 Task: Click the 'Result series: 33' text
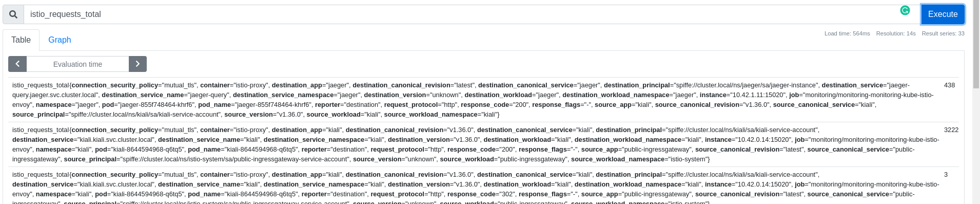[943, 33]
